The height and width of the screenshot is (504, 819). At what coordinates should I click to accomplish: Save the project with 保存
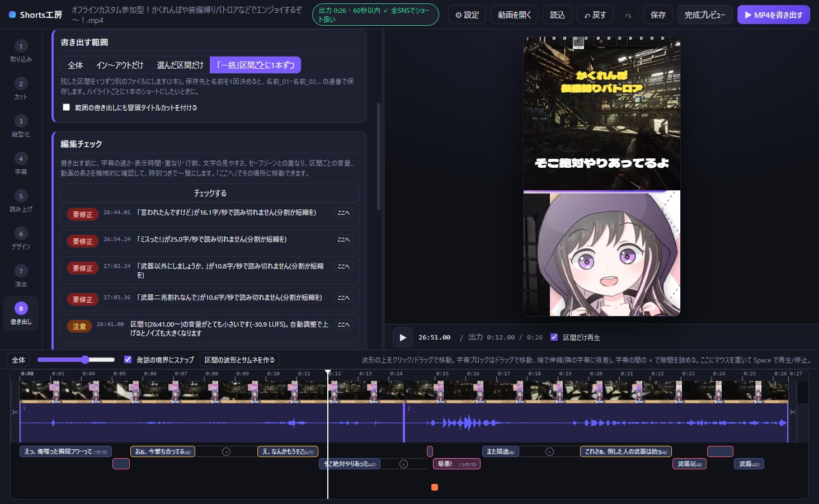[658, 15]
